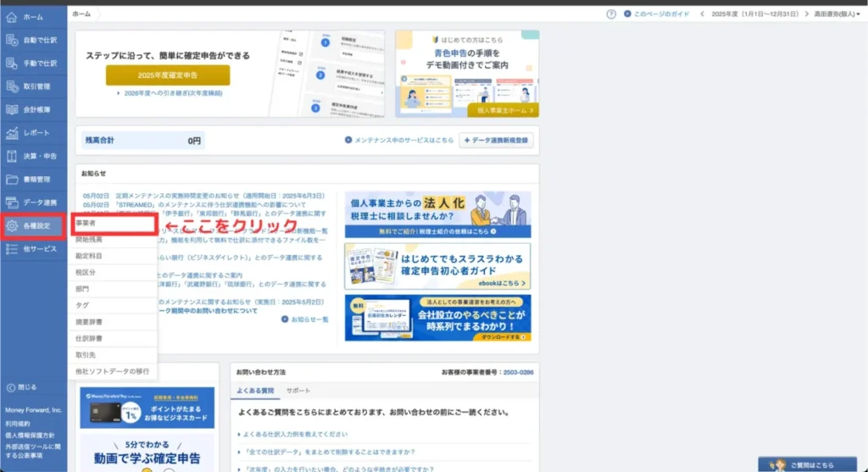Click the question mark help icon
The height and width of the screenshot is (472, 868).
tap(610, 14)
